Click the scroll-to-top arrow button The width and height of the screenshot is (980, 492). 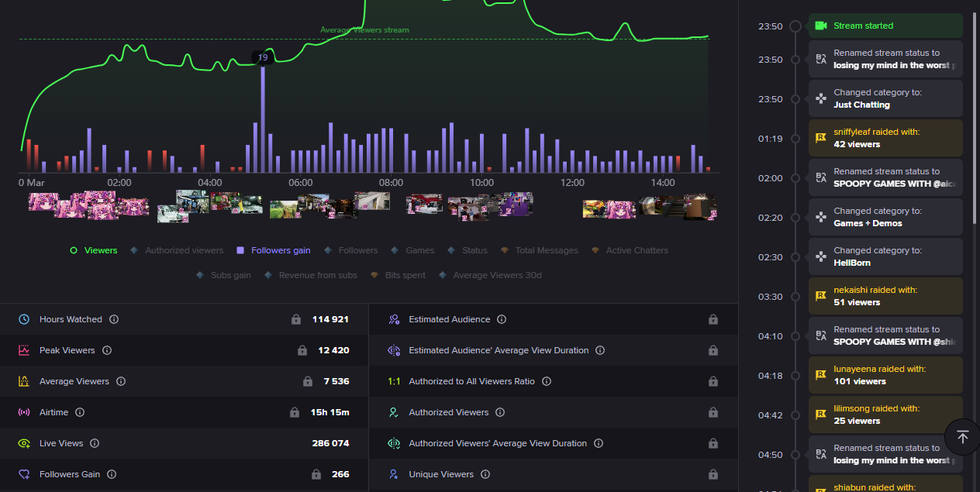tap(962, 437)
